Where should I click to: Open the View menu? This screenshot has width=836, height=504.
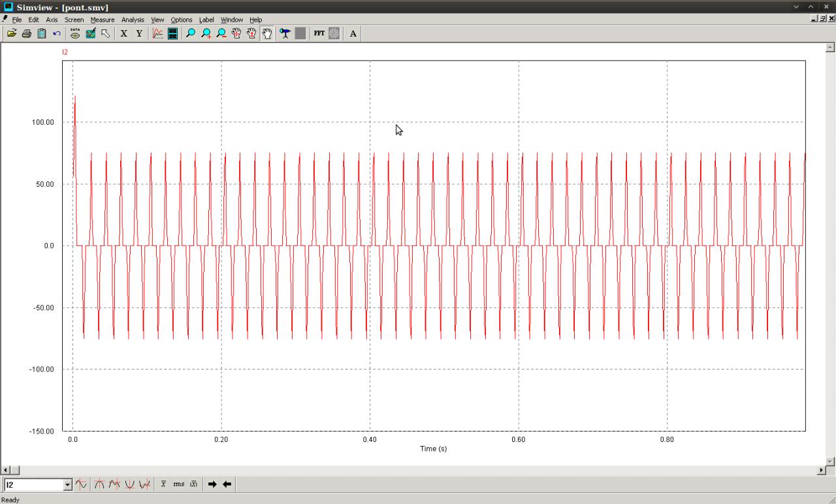157,20
